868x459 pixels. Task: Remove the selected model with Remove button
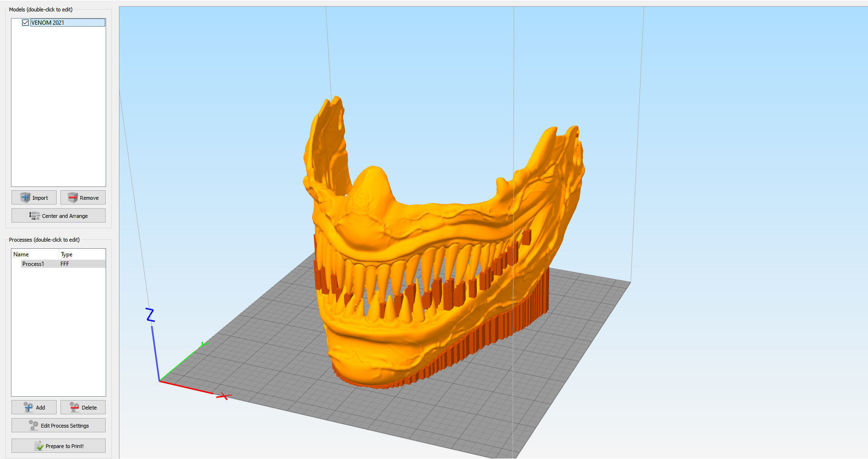(83, 197)
